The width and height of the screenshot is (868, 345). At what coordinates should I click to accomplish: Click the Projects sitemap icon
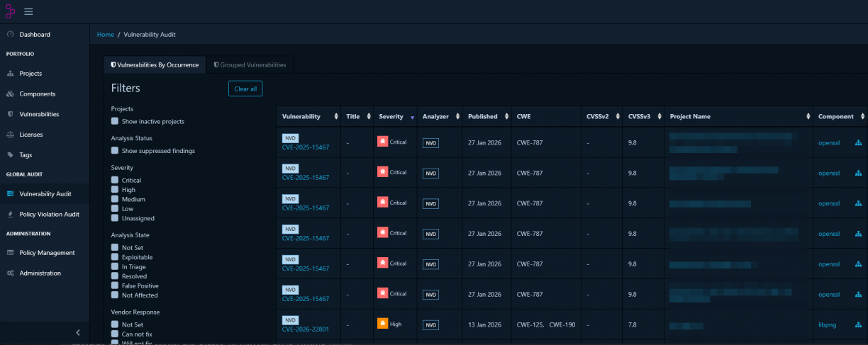pyautogui.click(x=10, y=73)
